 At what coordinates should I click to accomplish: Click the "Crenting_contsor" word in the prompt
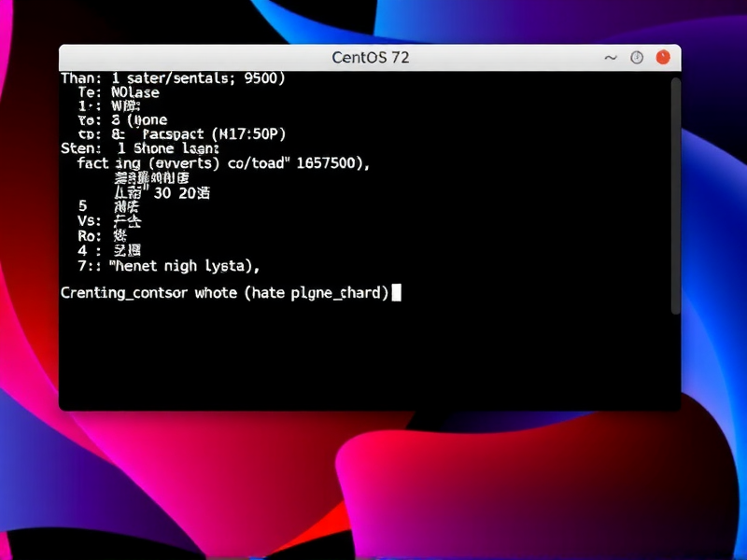coord(123,293)
